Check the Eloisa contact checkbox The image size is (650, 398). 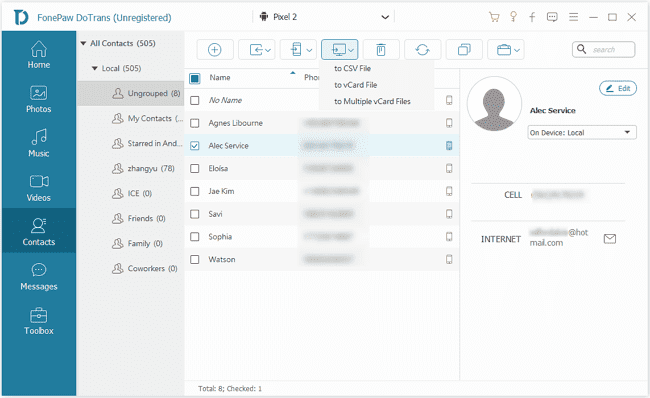click(194, 169)
